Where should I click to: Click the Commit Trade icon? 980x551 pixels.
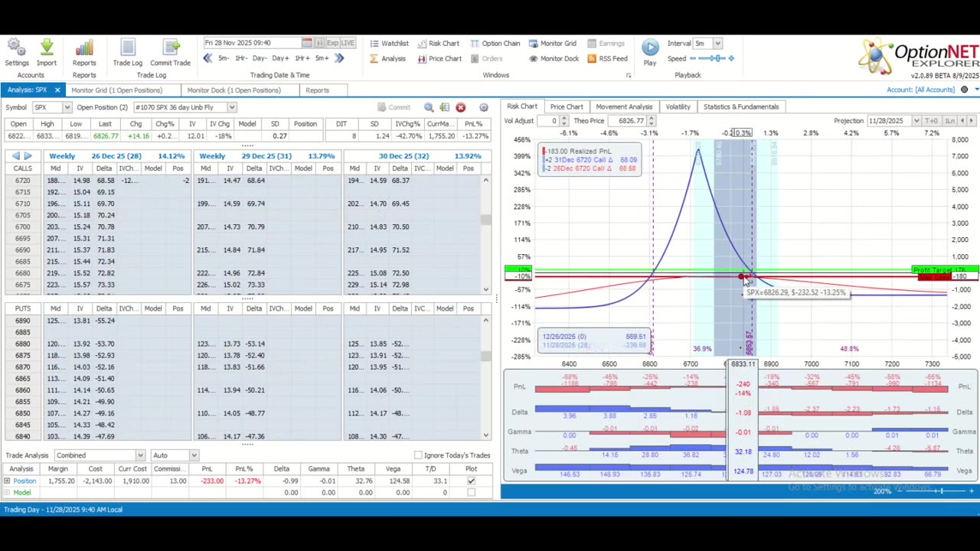click(170, 53)
